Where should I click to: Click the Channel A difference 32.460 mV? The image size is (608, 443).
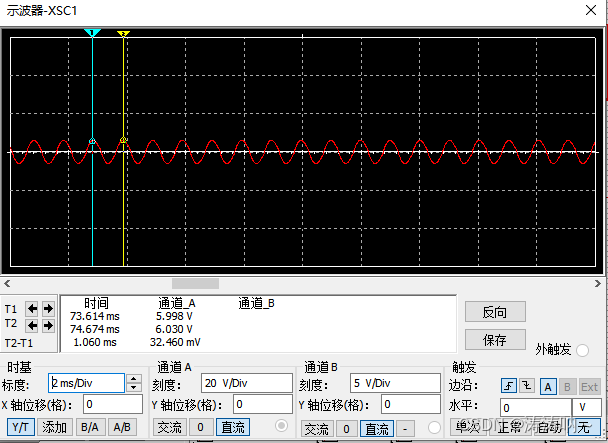[175, 342]
